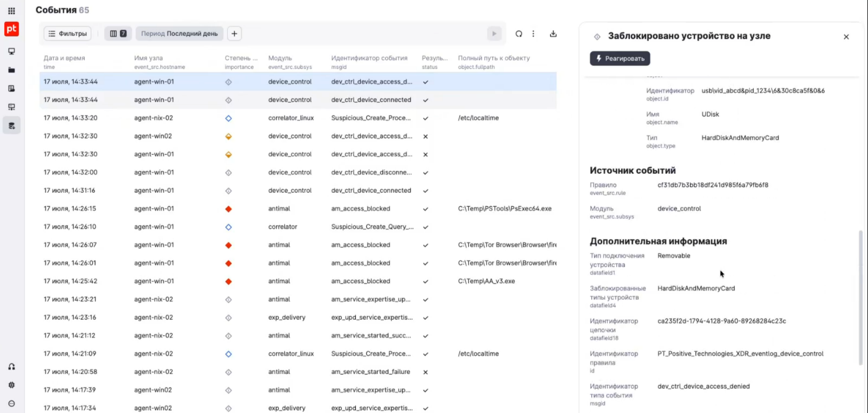
Task: Close the Заблокировано устройство details panel
Action: 846,37
